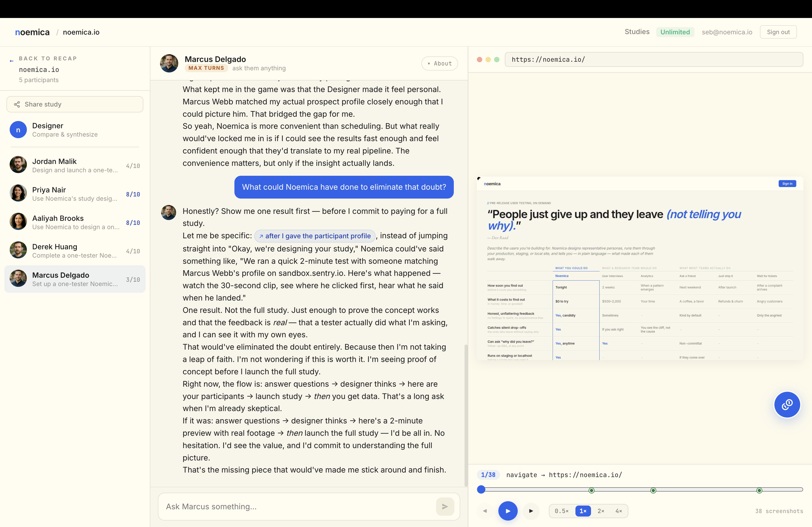812x527 pixels.
Task: Set playback speed to 0.5×
Action: pos(561,511)
